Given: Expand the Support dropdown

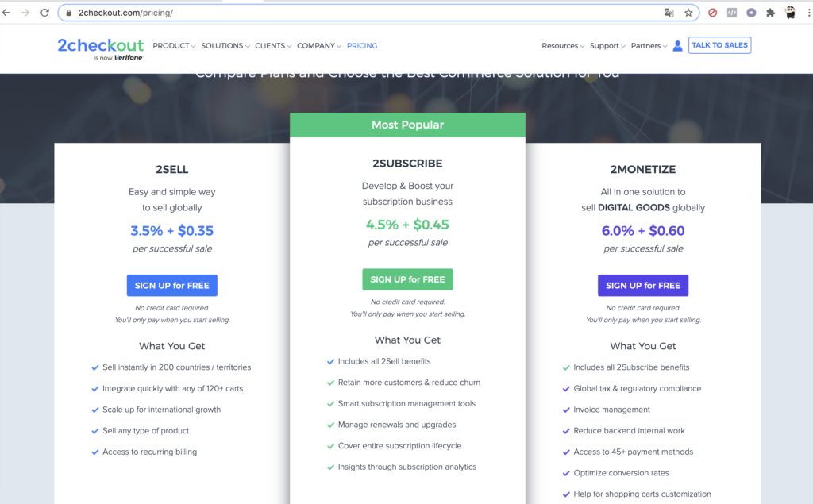Looking at the screenshot, I should coord(607,45).
